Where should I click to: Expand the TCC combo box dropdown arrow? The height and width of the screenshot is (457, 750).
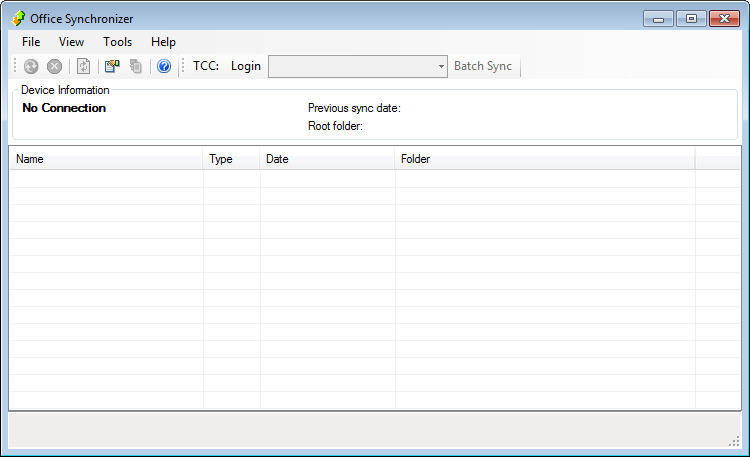click(441, 67)
